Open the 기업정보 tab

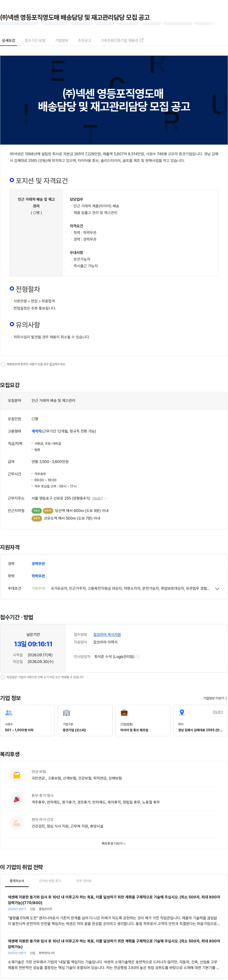[x=62, y=40]
